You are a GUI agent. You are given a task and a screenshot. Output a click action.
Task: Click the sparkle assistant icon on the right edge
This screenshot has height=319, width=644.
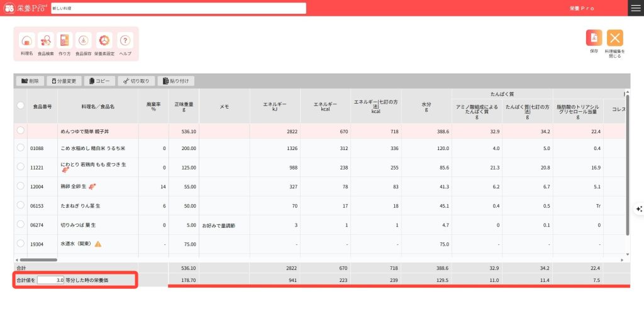[x=639, y=209]
